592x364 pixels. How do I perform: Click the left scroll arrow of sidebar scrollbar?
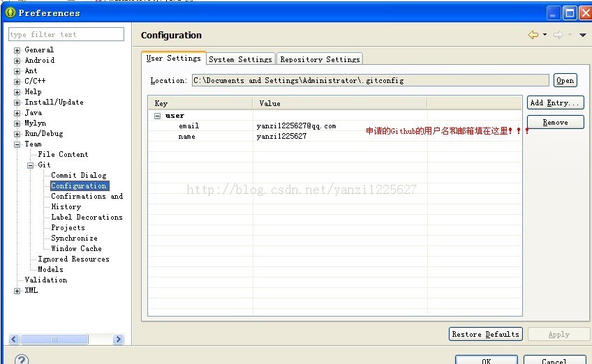click(x=14, y=339)
